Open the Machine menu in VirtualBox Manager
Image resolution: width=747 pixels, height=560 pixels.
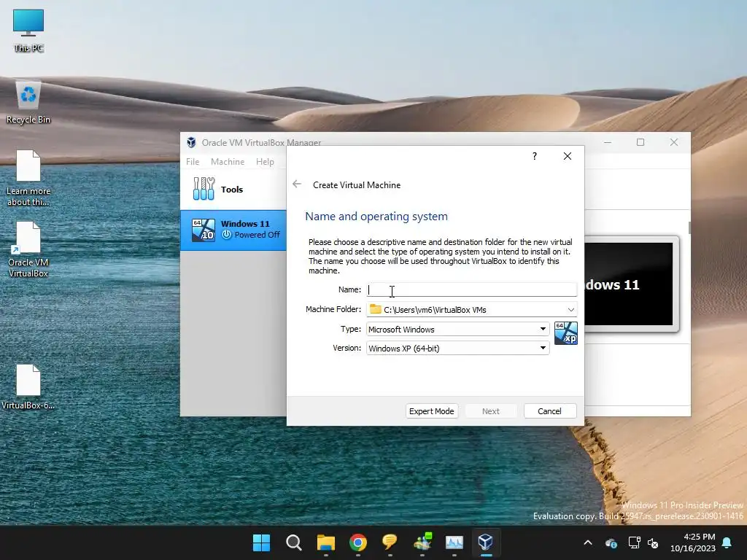click(228, 161)
